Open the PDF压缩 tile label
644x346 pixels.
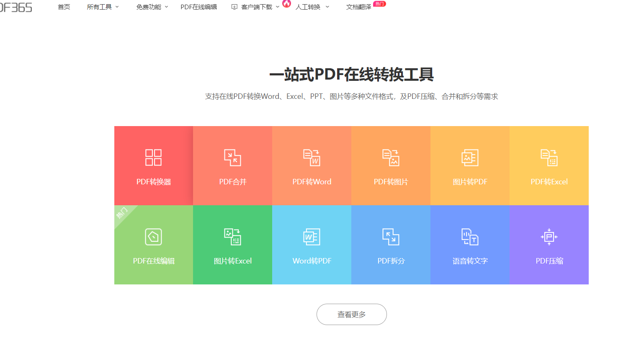(x=549, y=261)
